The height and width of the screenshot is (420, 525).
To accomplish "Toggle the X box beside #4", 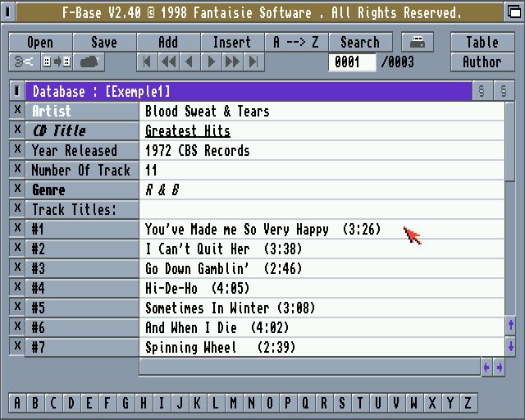I will (x=17, y=287).
